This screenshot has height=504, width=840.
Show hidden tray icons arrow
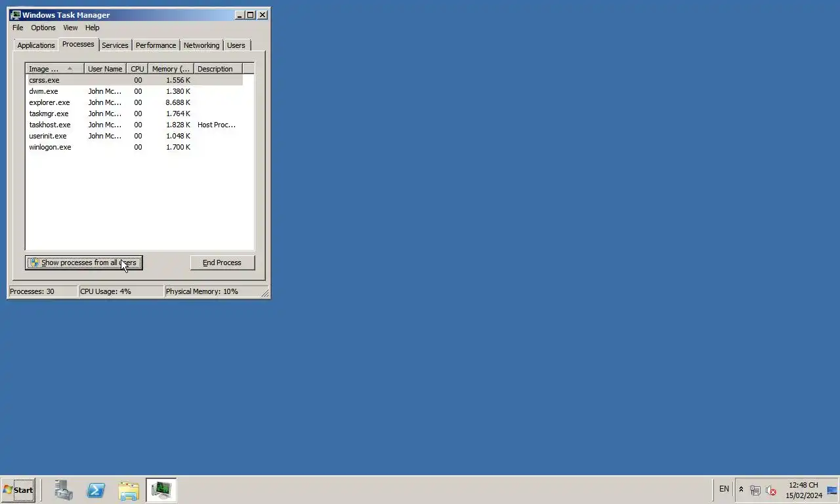pyautogui.click(x=741, y=490)
